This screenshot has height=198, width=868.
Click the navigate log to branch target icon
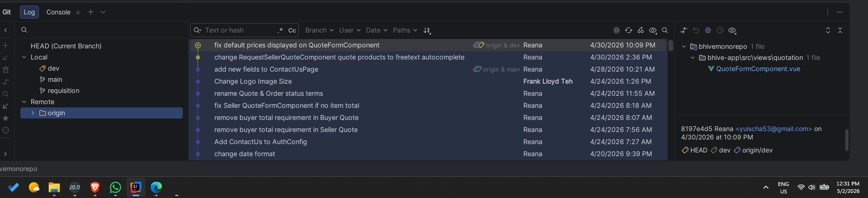click(x=6, y=130)
